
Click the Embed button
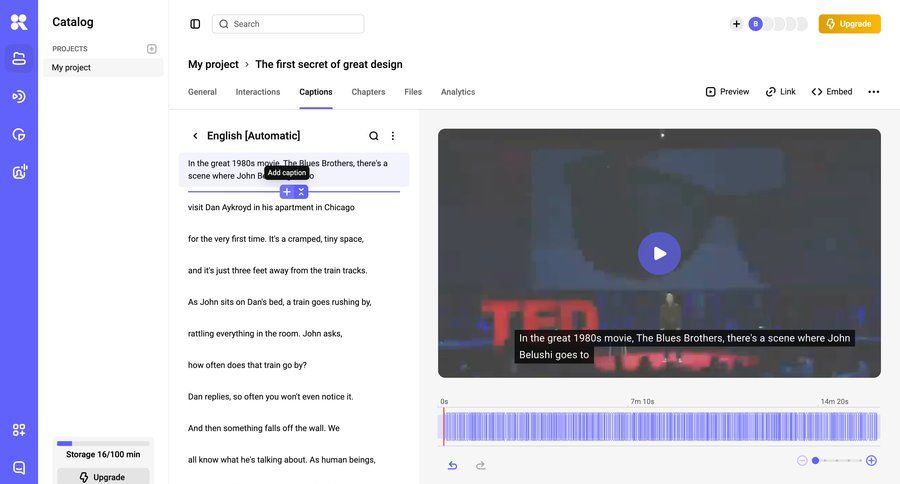[x=832, y=92]
